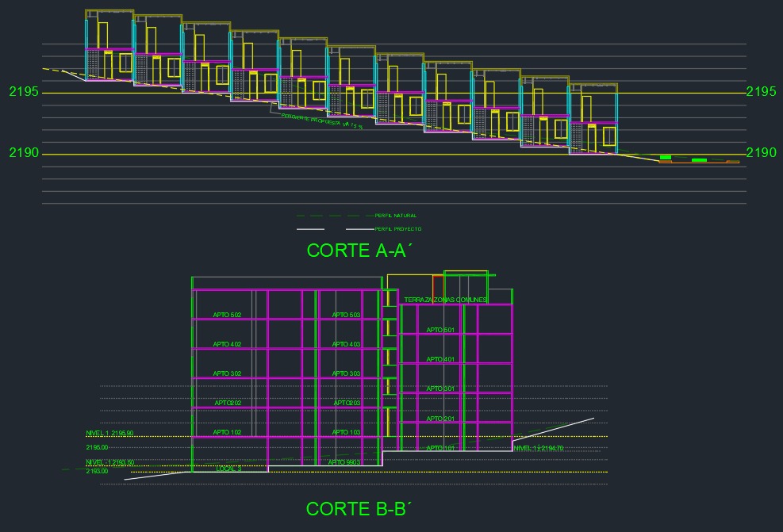Click the LOCAL 3 label
This screenshot has width=783, height=532.
coord(228,469)
